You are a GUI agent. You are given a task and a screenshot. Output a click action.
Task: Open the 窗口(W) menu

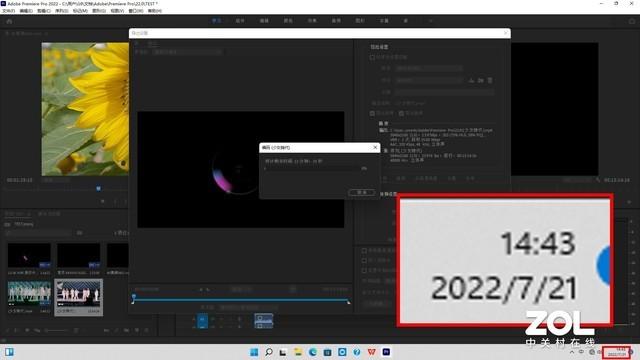tap(136, 11)
